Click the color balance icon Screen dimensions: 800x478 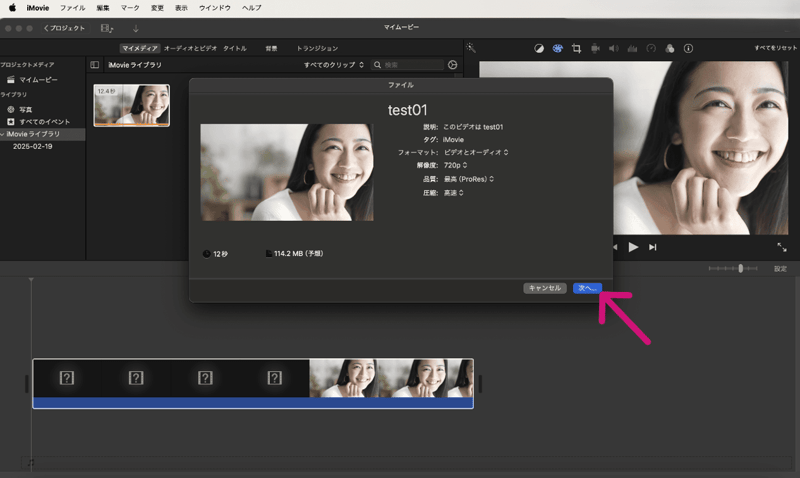pyautogui.click(x=539, y=48)
